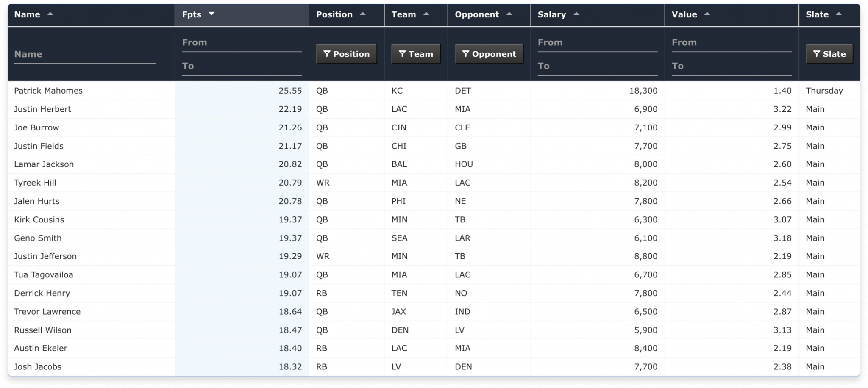The image size is (868, 388).
Task: Select the Justin Jefferson row
Action: point(45,256)
